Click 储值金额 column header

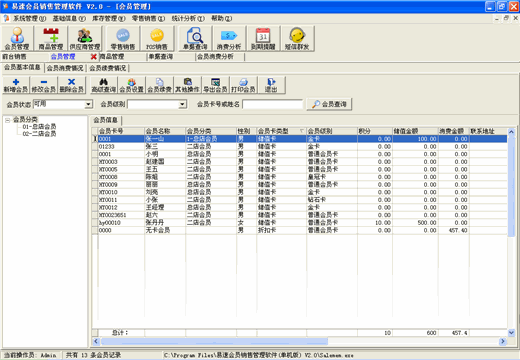[415, 131]
